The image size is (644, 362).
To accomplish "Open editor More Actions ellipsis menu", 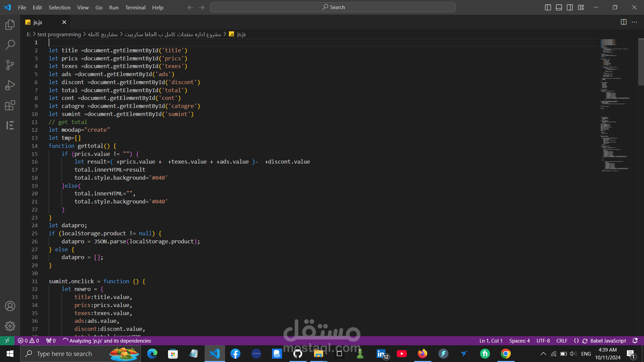I will point(634,22).
